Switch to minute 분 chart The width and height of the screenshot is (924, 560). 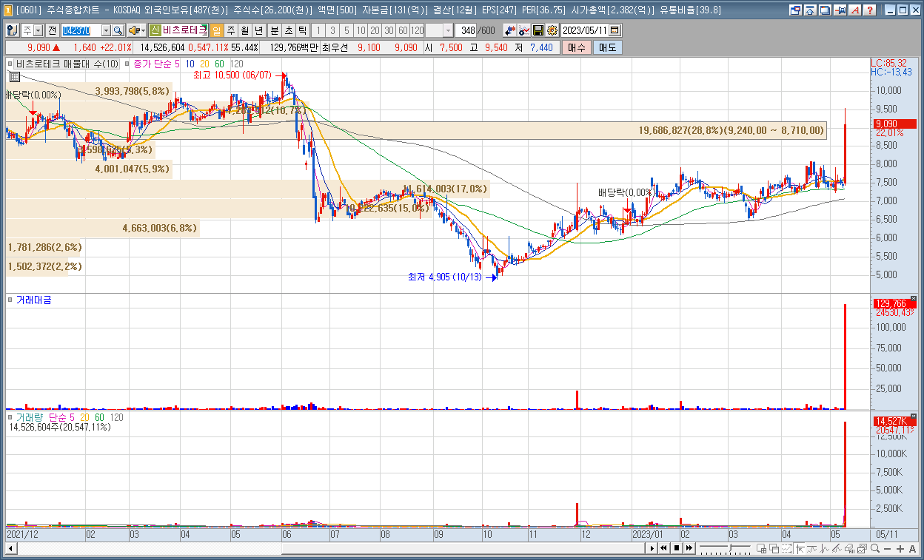[274, 30]
